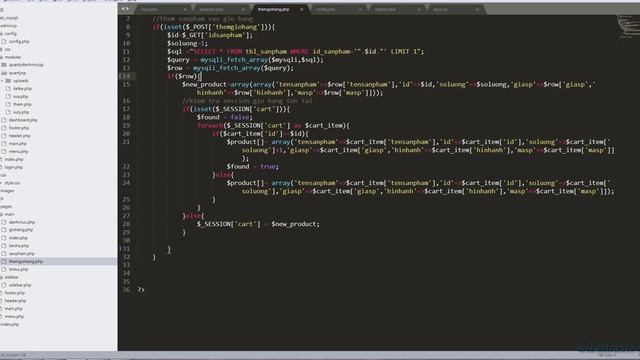Open giohang.php from the sidebar

coord(21,230)
